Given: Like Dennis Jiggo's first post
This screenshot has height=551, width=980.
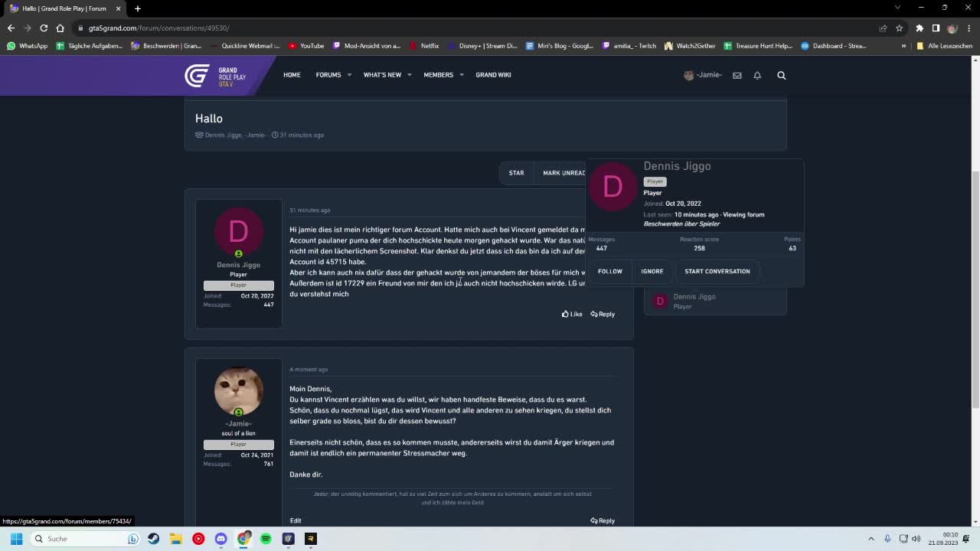Looking at the screenshot, I should click(x=572, y=314).
